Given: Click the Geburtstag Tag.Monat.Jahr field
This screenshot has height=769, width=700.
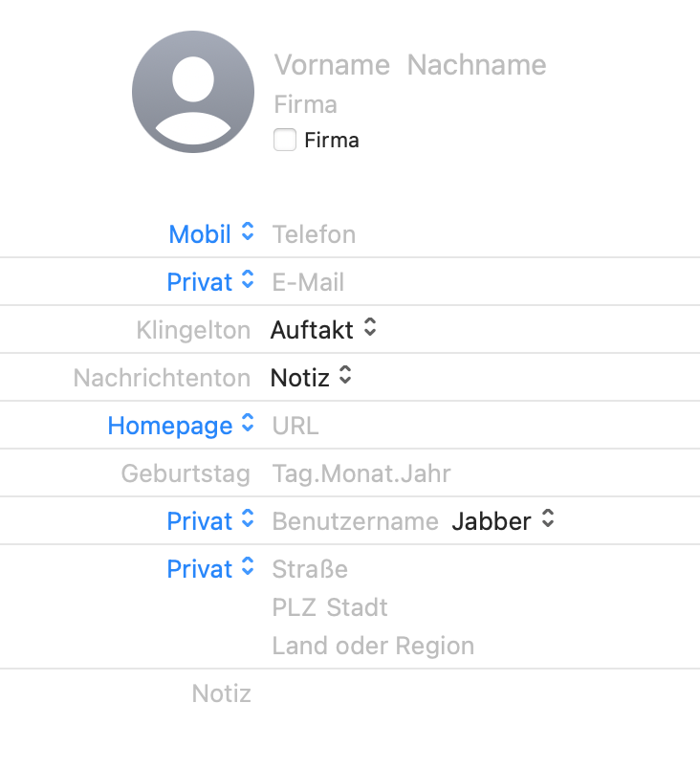Looking at the screenshot, I should coord(361,473).
